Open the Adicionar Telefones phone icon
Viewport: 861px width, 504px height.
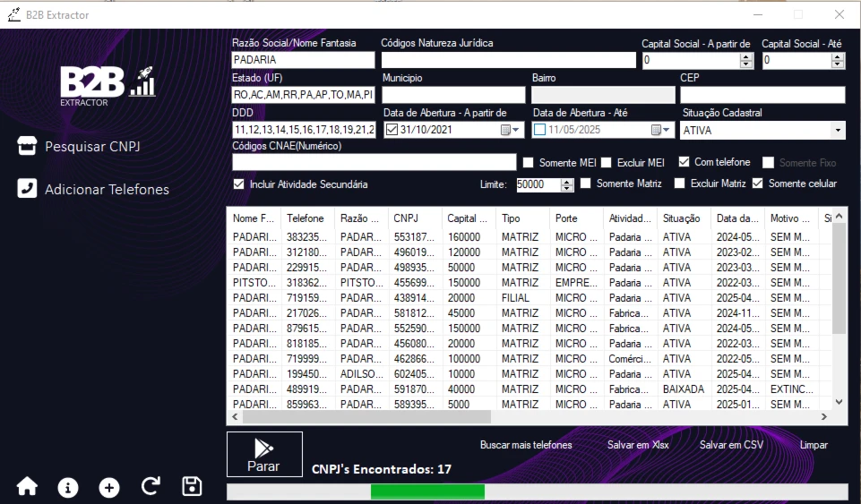27,188
